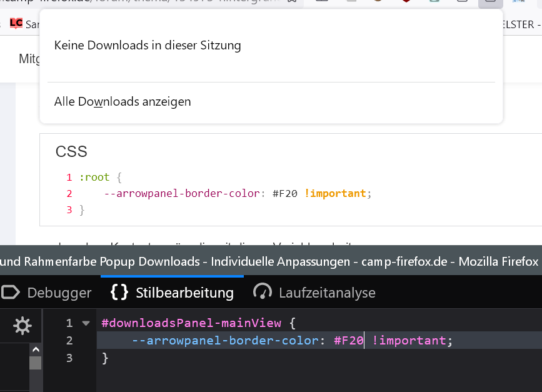Collapse the CSS rule with the line 1 fold arrow

click(x=86, y=323)
